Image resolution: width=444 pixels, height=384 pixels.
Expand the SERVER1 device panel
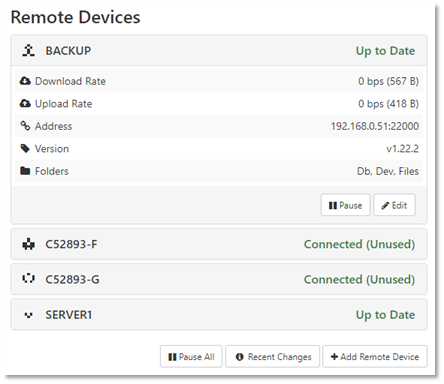pos(219,315)
